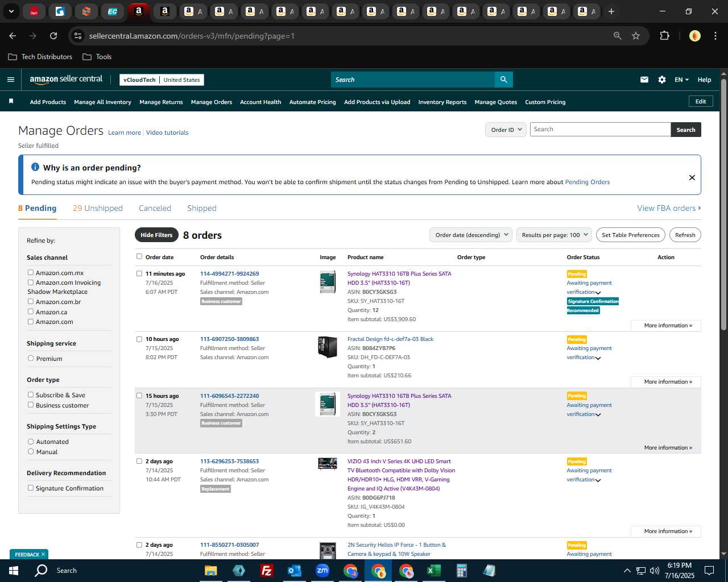The image size is (728, 582).
Task: Bookmark this page with the star
Action: coord(636,36)
